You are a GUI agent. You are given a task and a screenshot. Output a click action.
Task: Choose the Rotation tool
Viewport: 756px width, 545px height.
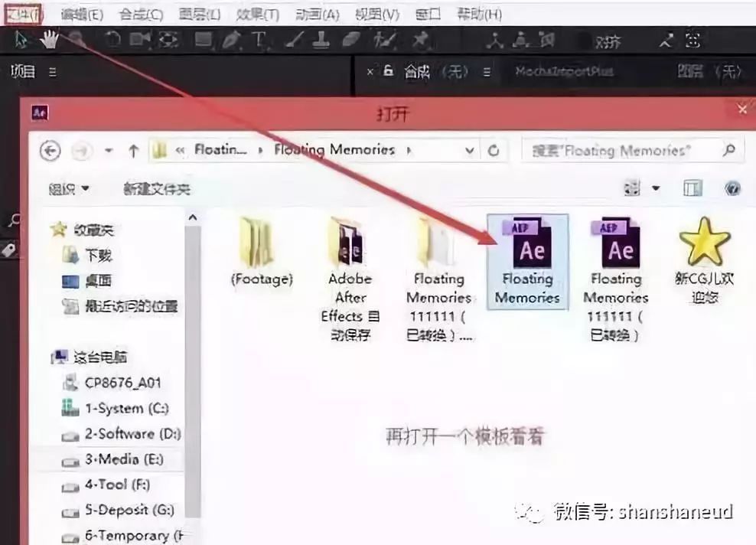point(111,40)
